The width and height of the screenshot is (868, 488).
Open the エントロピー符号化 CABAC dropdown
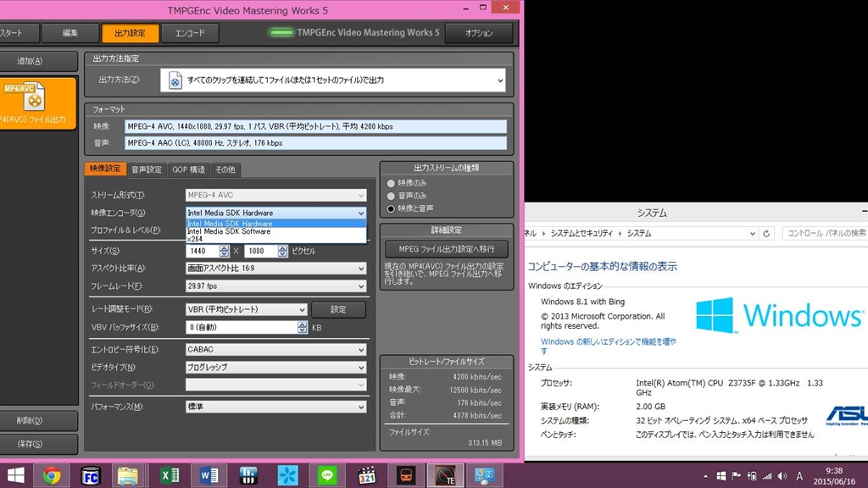(x=275, y=350)
